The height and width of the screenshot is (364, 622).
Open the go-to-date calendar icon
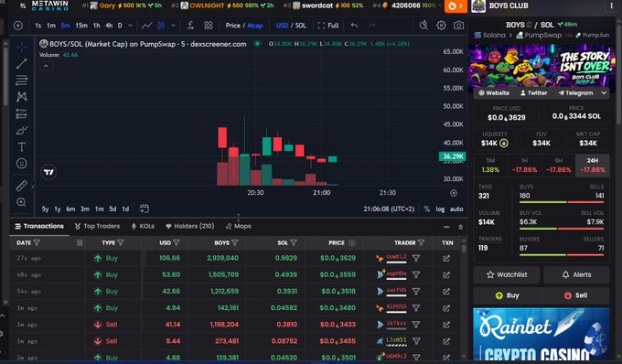[145, 209]
